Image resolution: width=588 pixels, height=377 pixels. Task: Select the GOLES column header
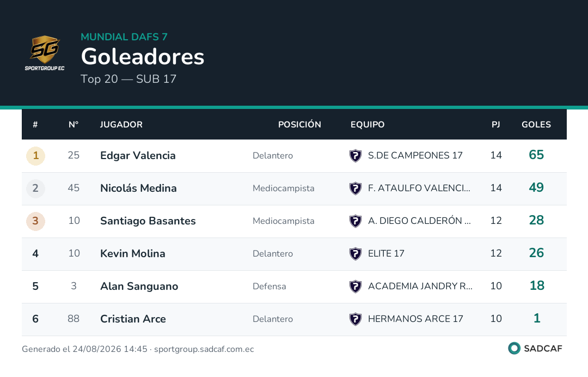536,125
